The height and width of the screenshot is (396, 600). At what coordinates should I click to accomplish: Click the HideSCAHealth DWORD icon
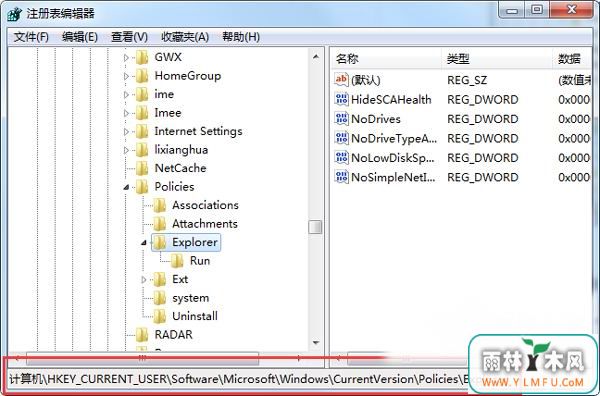[341, 99]
